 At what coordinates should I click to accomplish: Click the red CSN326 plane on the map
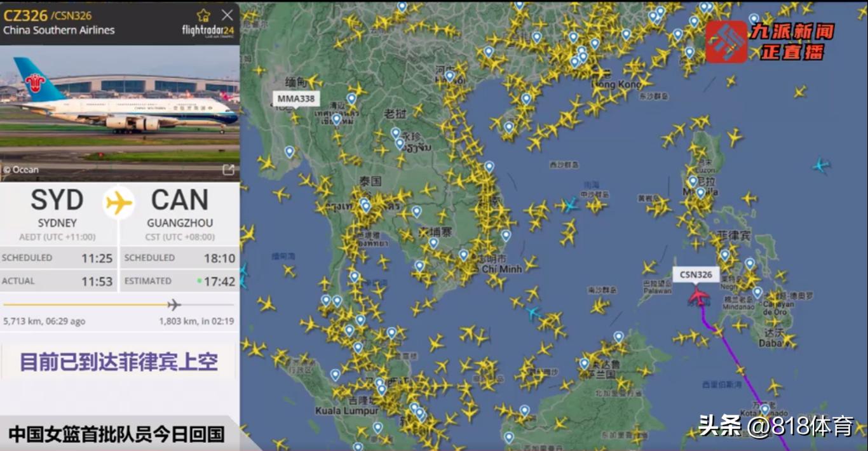point(698,297)
